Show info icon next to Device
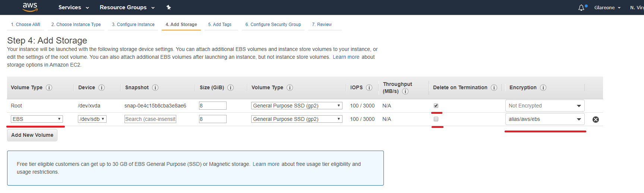The height and width of the screenshot is (193, 644). point(101,88)
